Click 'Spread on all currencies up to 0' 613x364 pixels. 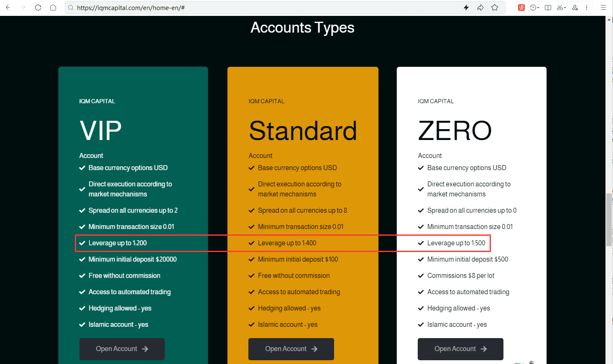point(472,211)
